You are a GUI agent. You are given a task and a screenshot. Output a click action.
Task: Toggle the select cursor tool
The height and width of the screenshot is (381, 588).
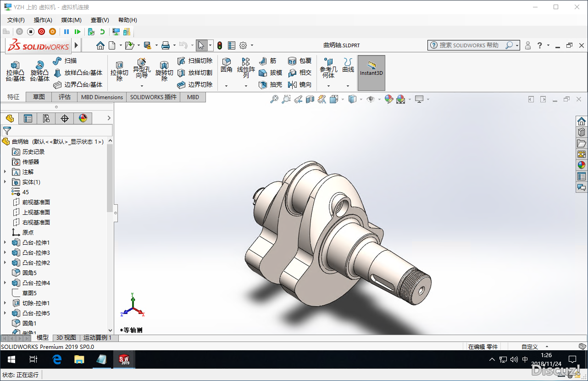(201, 45)
